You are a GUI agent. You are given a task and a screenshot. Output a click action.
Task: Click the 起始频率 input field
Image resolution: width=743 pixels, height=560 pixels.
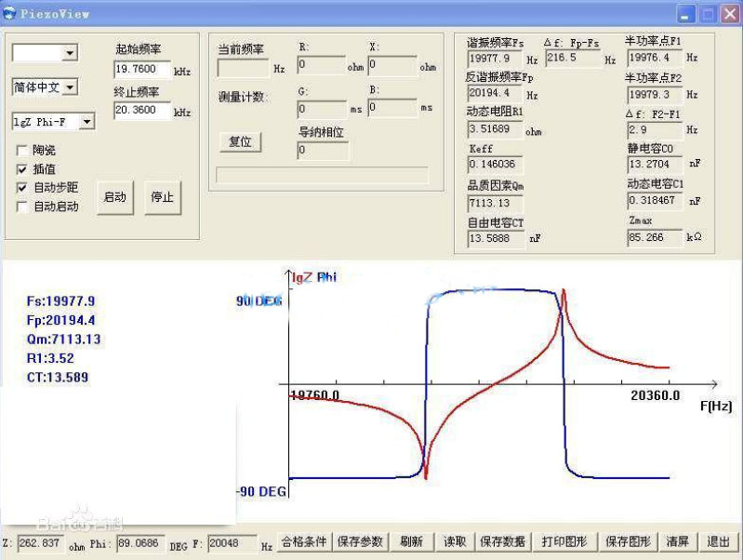[141, 70]
